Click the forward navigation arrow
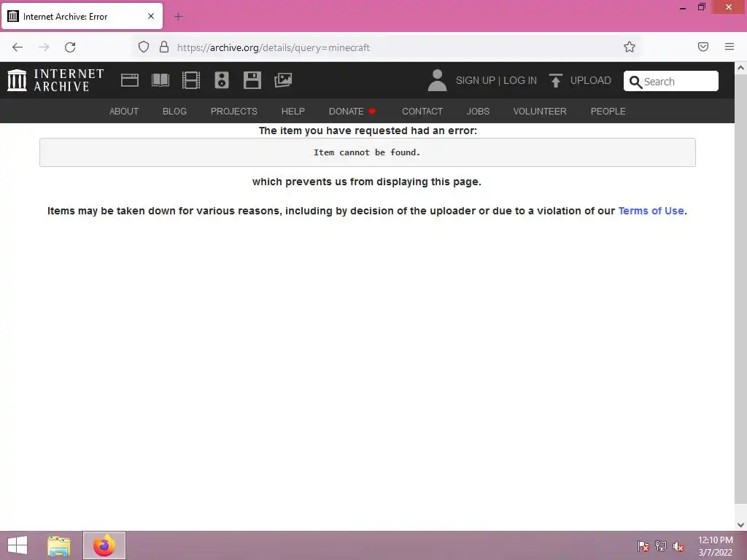This screenshot has height=560, width=747. (x=44, y=47)
